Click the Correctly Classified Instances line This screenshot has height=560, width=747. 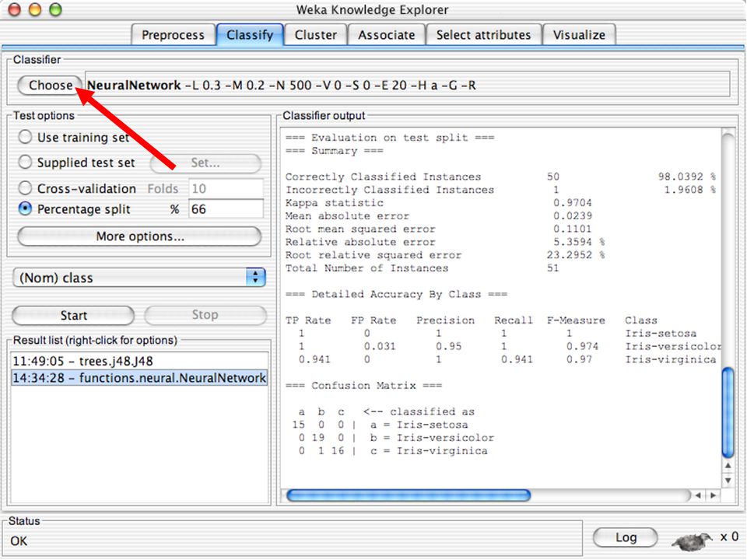pos(500,177)
